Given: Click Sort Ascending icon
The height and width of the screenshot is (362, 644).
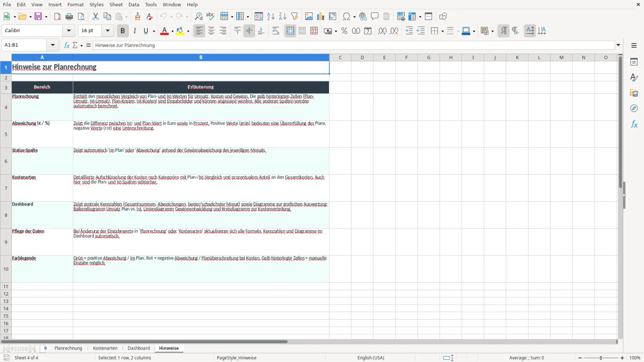Looking at the screenshot, I should click(x=271, y=17).
